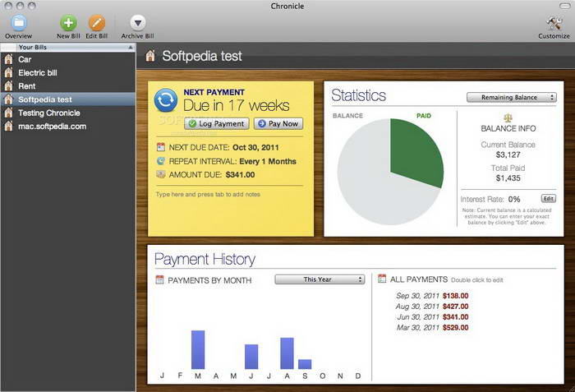
Task: Click house icon beside Car bill
Action: (8, 59)
